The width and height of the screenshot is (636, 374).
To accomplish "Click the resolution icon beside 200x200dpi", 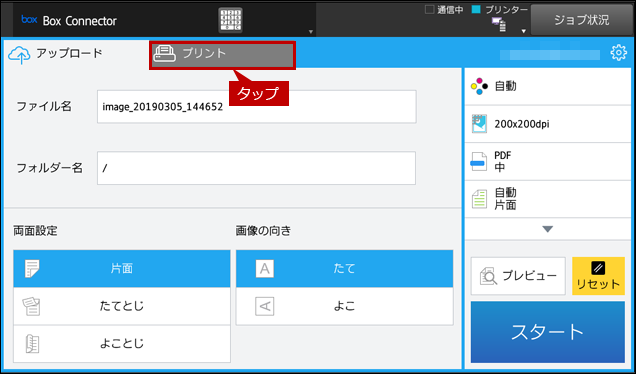I will (479, 124).
